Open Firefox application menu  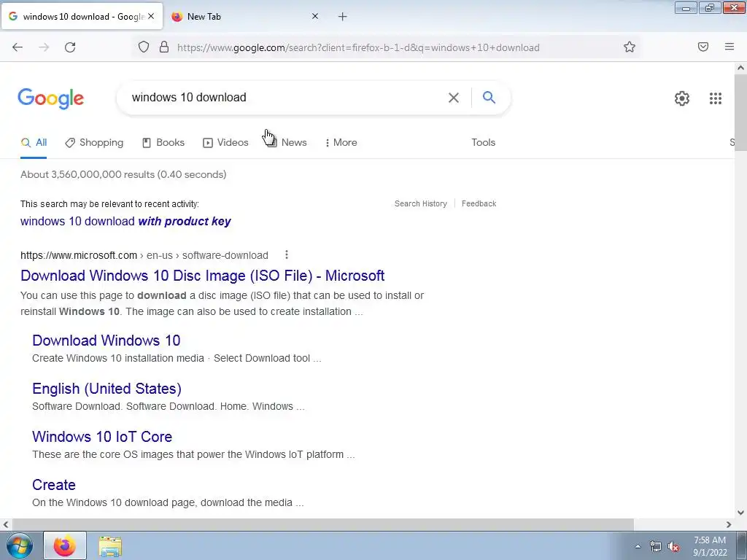click(x=729, y=47)
